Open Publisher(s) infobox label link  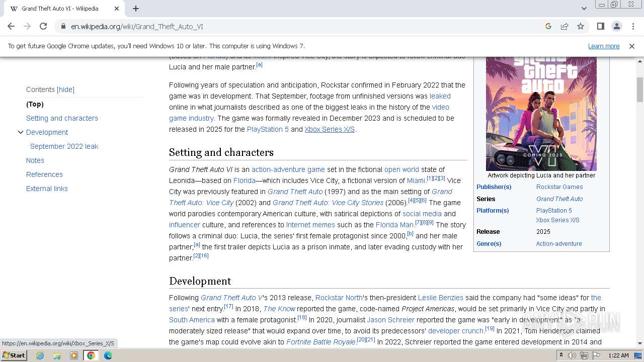click(x=494, y=187)
